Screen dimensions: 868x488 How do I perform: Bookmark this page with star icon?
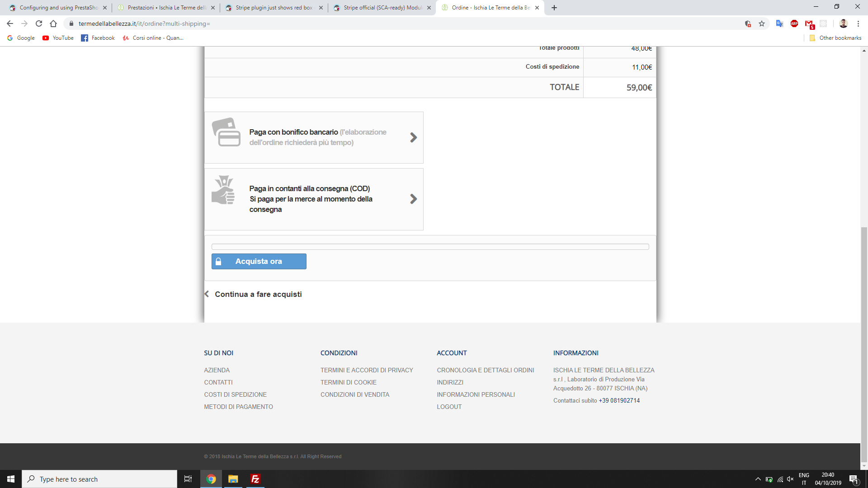[762, 23]
